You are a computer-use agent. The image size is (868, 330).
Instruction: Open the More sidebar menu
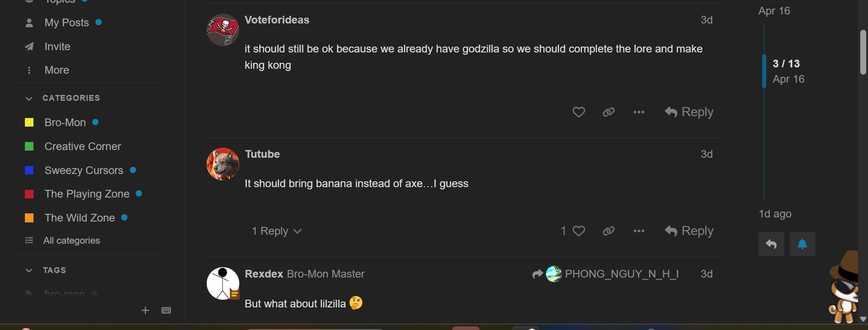[x=57, y=70]
